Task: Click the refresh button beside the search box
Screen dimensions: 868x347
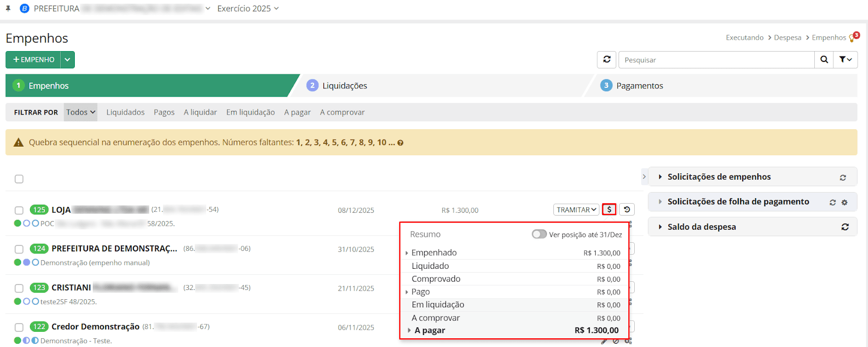Action: 607,60
